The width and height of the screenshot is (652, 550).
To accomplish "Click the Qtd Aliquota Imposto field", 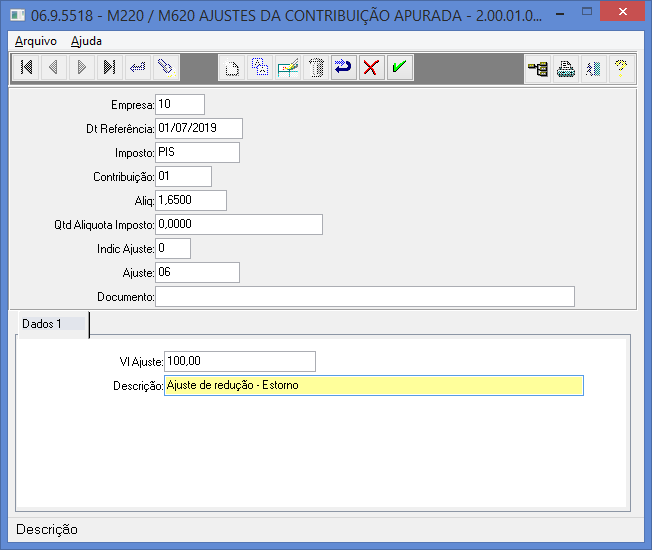I will point(239,224).
